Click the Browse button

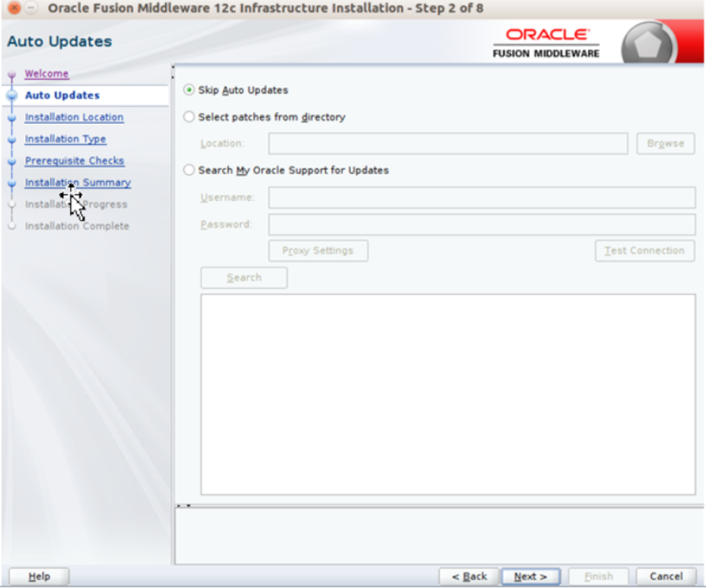[x=666, y=144]
